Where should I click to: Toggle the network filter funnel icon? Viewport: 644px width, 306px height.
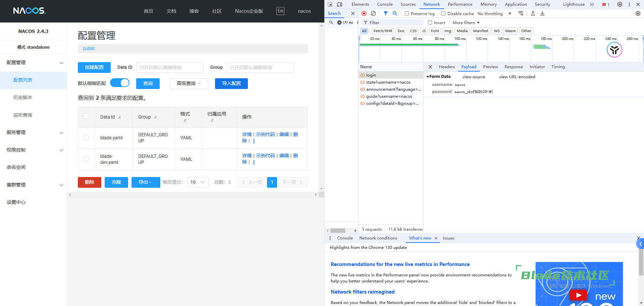386,13
